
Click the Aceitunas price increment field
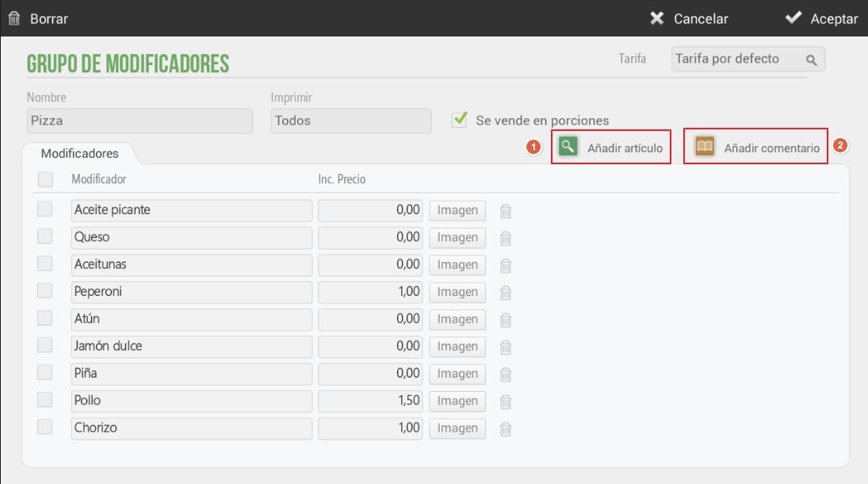(370, 265)
